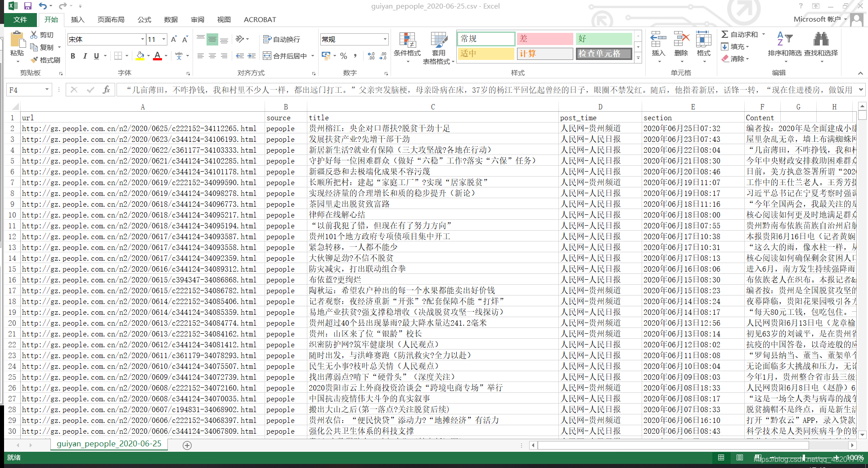Click the Redo arrow icon

coord(63,6)
